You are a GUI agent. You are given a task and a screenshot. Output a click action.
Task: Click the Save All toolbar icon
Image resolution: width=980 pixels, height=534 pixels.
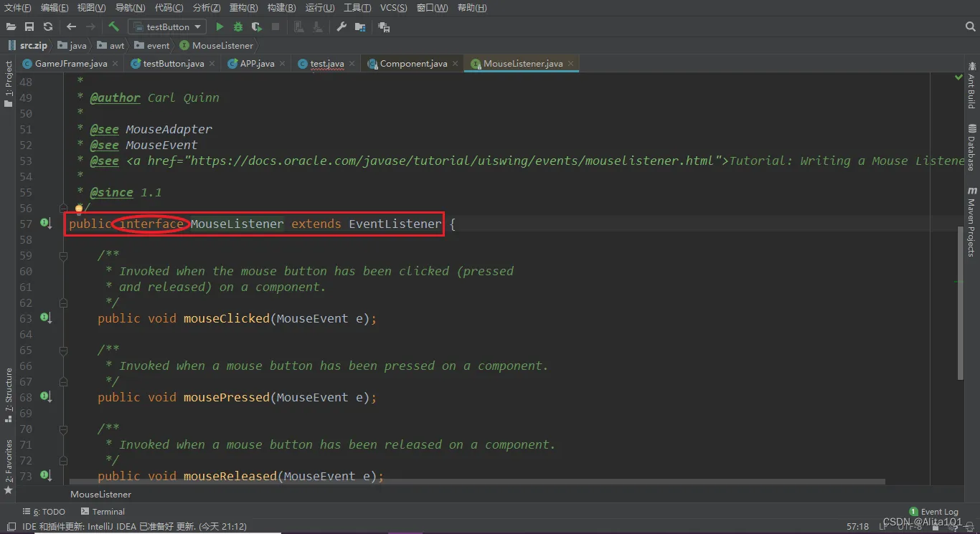coord(29,27)
